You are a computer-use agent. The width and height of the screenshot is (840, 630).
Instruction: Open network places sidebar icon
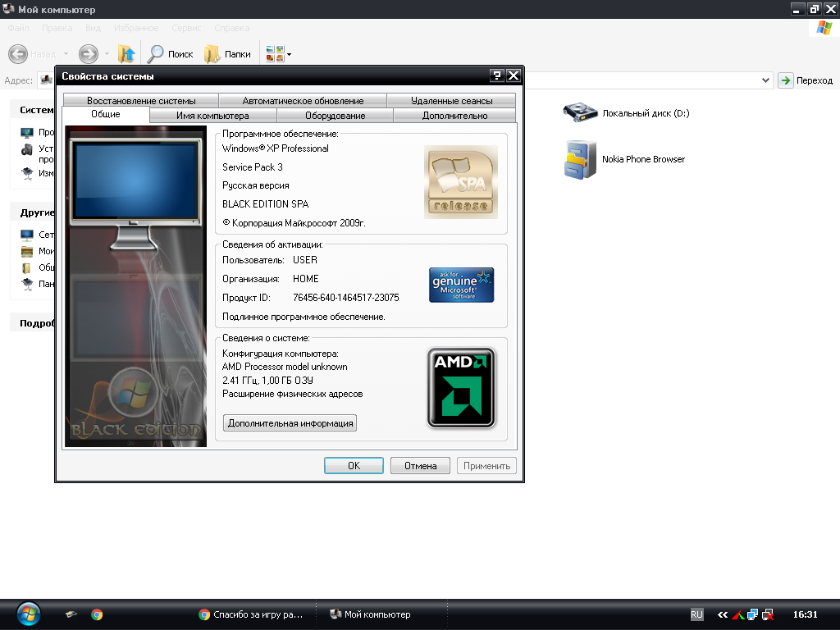(27, 235)
